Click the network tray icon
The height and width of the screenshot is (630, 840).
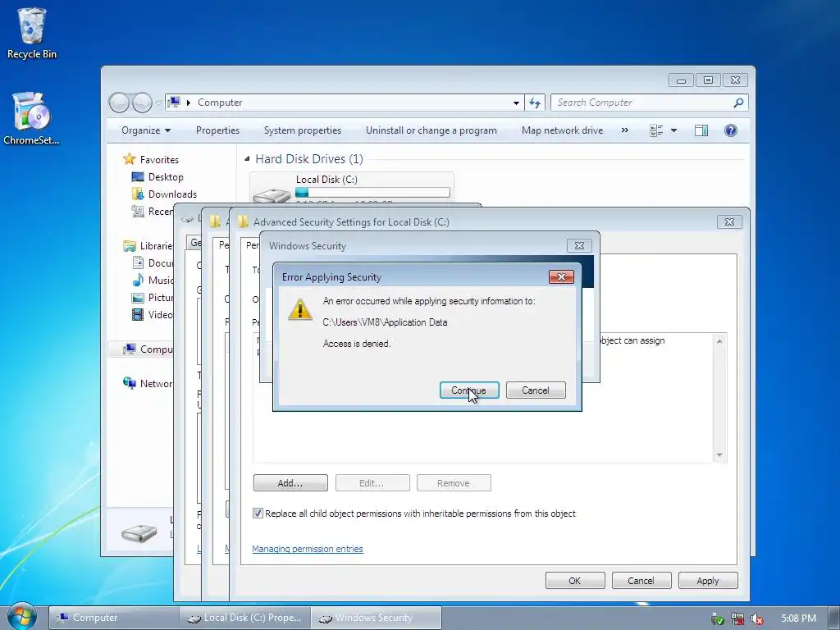coord(737,619)
